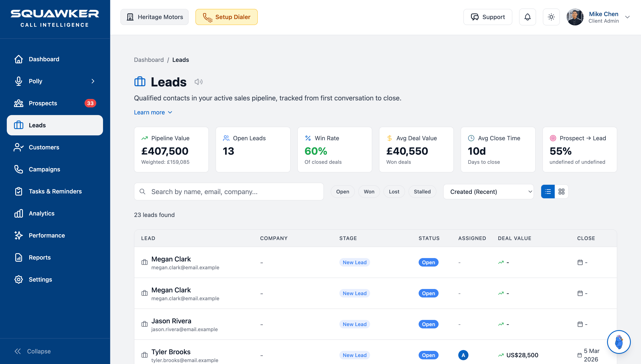The width and height of the screenshot is (641, 364).
Task: Click the 23 leads found text
Action: (154, 215)
